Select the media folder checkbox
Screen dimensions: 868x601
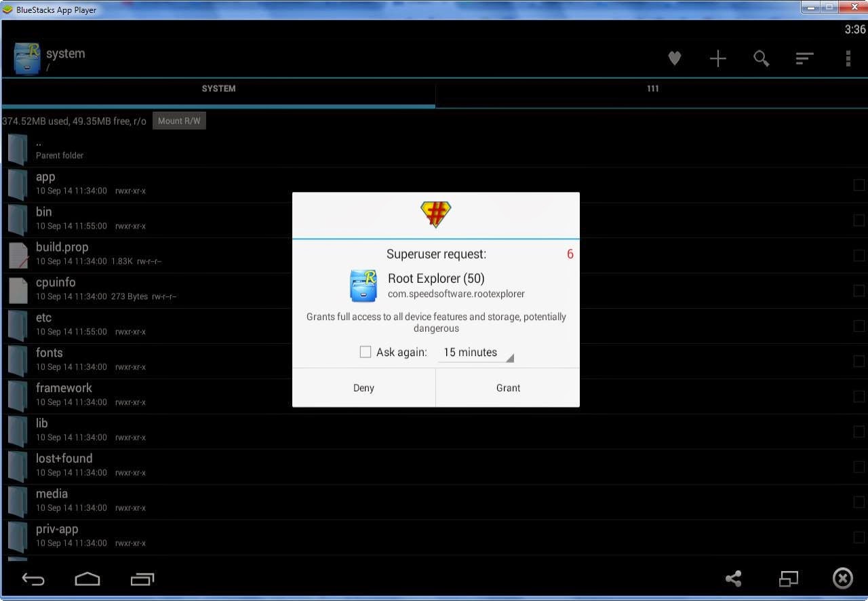(859, 502)
